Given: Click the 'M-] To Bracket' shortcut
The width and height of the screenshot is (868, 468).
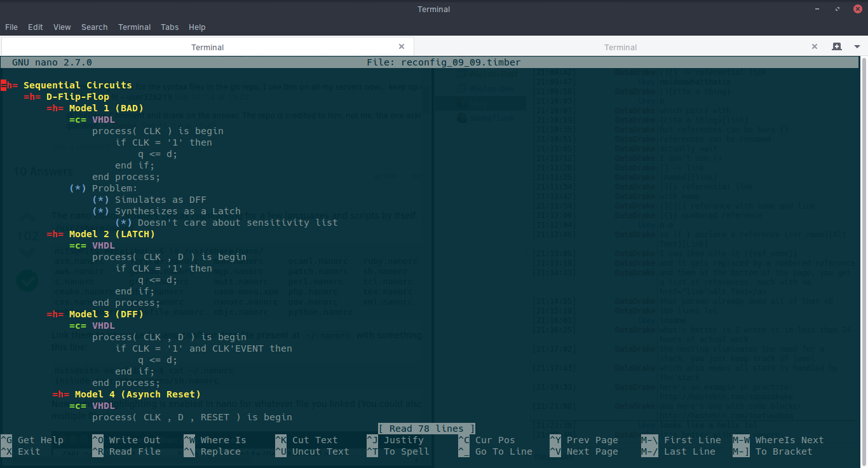Looking at the screenshot, I should pyautogui.click(x=773, y=451).
